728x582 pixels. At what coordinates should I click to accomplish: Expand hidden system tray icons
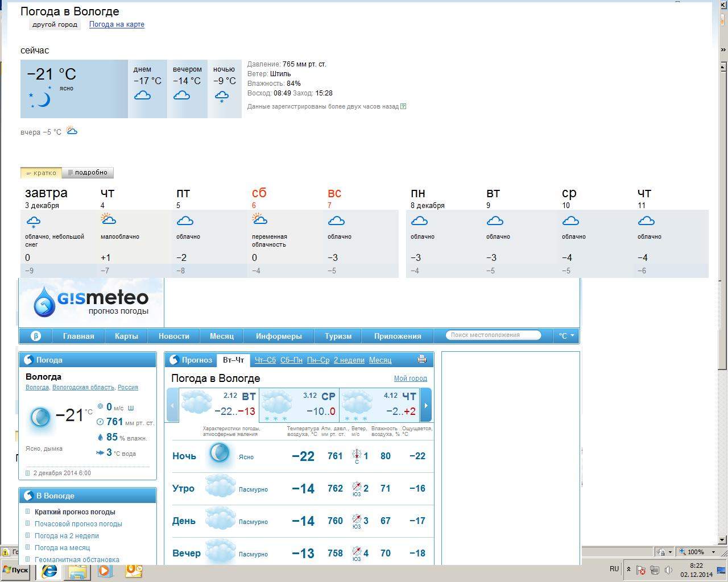tap(628, 569)
